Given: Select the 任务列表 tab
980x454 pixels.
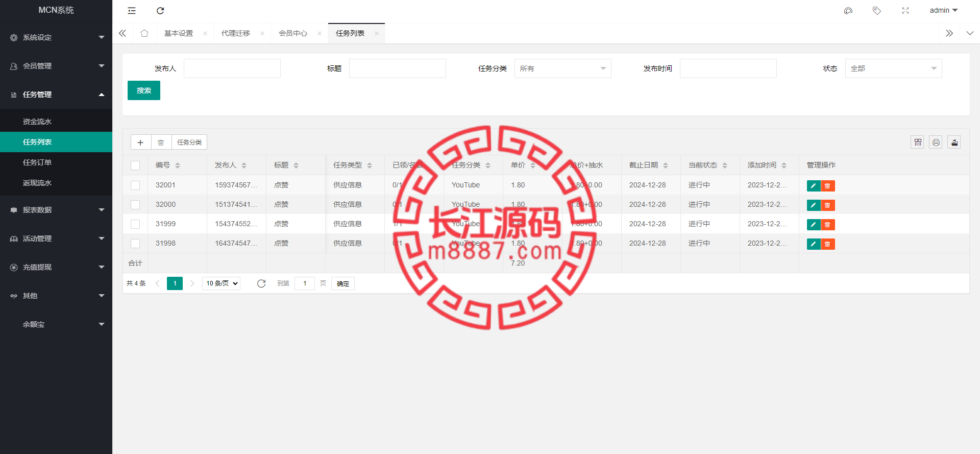Looking at the screenshot, I should 350,33.
